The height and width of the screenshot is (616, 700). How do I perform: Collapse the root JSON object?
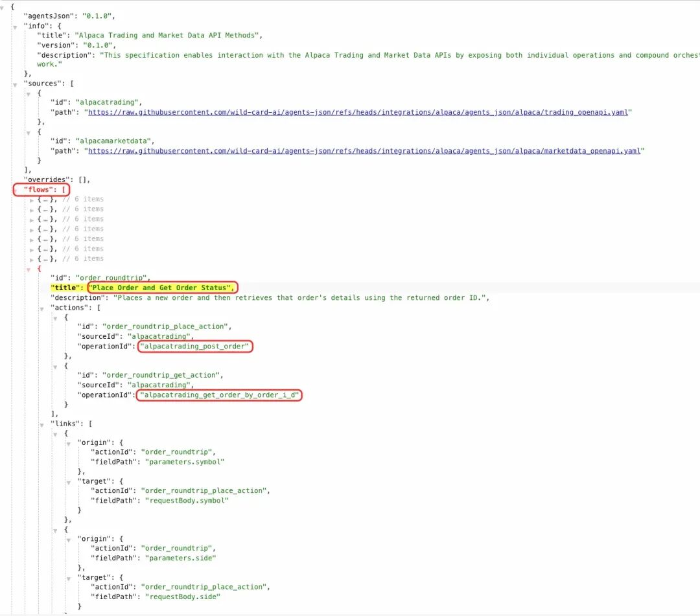2,8
